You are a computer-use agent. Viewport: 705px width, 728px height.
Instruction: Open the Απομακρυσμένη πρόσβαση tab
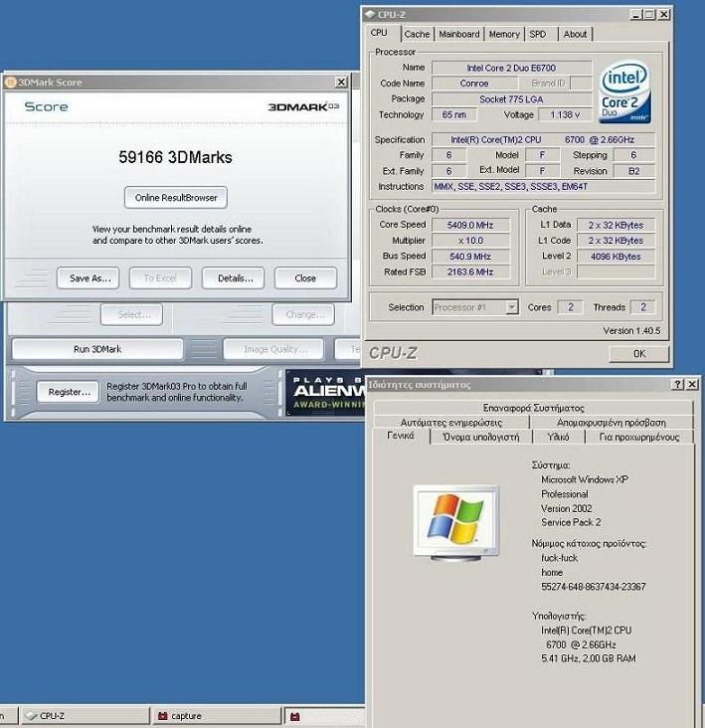click(x=612, y=423)
